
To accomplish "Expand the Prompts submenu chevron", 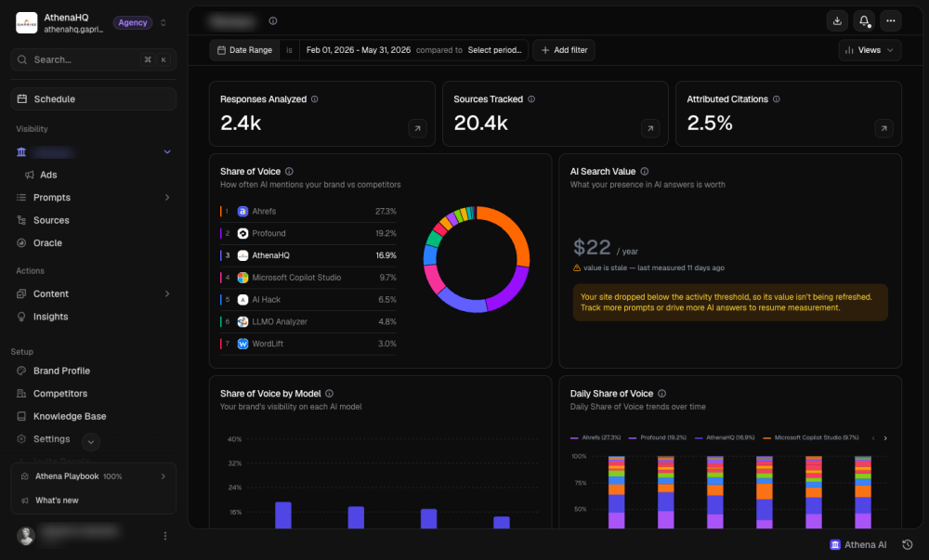I will (167, 198).
